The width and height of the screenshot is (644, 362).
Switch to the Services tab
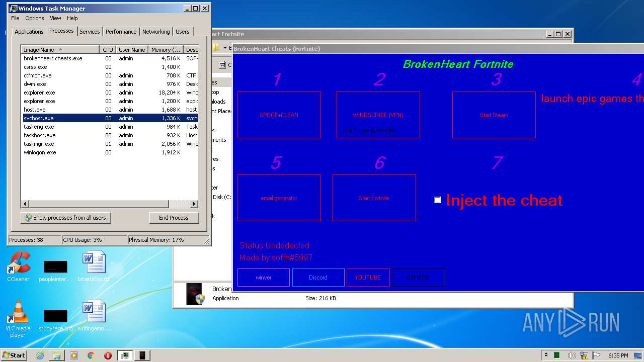coord(90,32)
